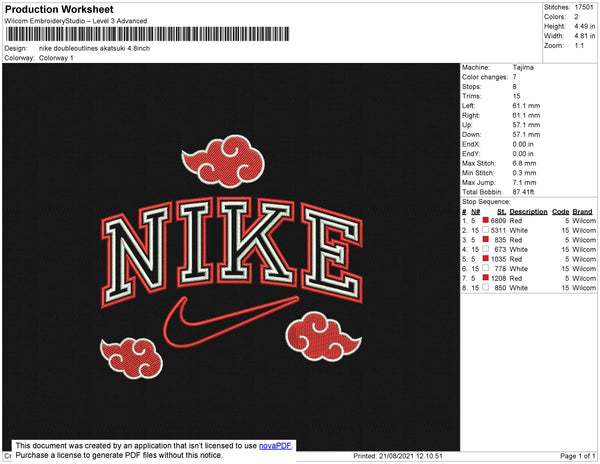The image size is (600, 464).
Task: Click the red swatch for 1208 stitches
Action: 486,278
